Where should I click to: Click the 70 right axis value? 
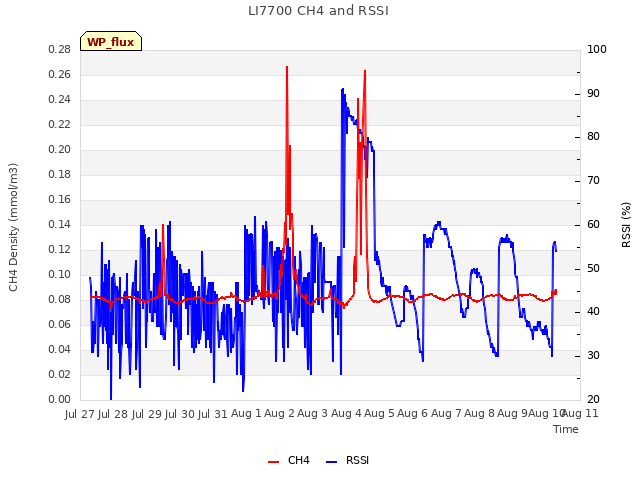coord(593,181)
